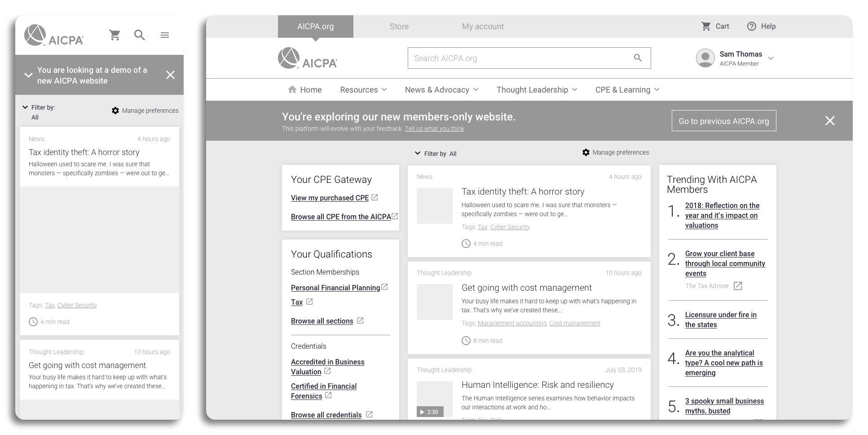Click external icon beside Certified in Financial Forensics
The width and height of the screenshot is (868, 435).
[328, 395]
